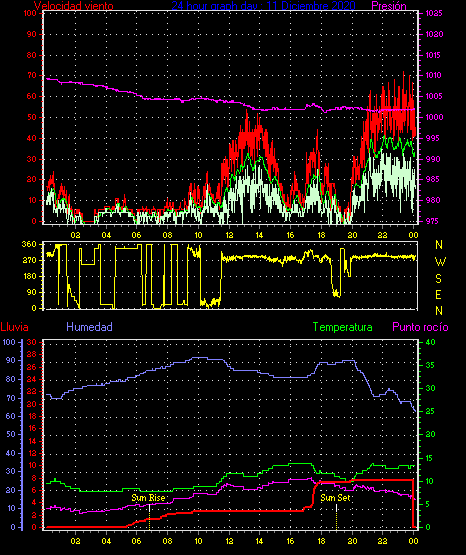Click the E compass letter
This screenshot has width=466, height=555.
tap(438, 294)
